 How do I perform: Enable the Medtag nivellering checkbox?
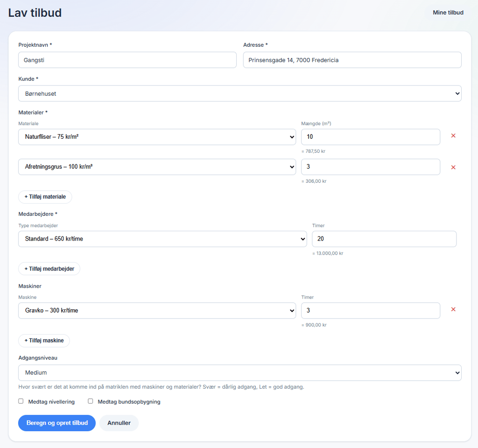21,401
